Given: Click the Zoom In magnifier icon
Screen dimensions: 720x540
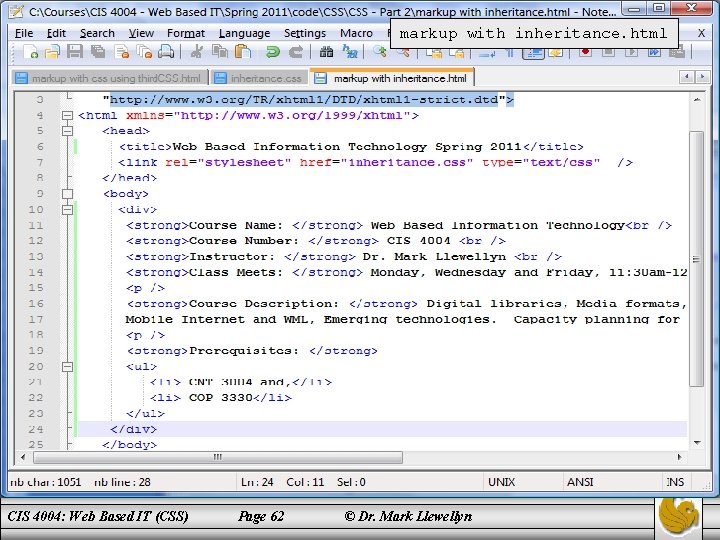Looking at the screenshot, I should pyautogui.click(x=379, y=51).
